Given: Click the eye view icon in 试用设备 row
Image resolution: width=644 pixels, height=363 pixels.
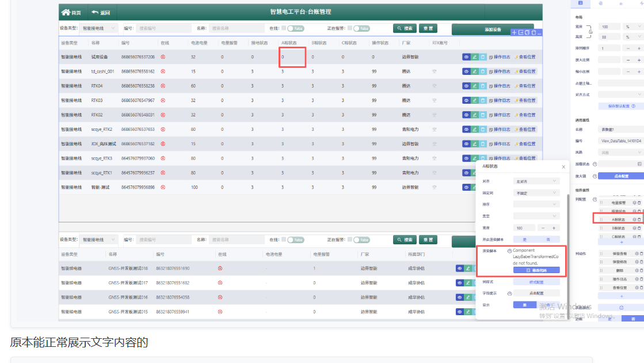Looking at the screenshot, I should pyautogui.click(x=466, y=57).
